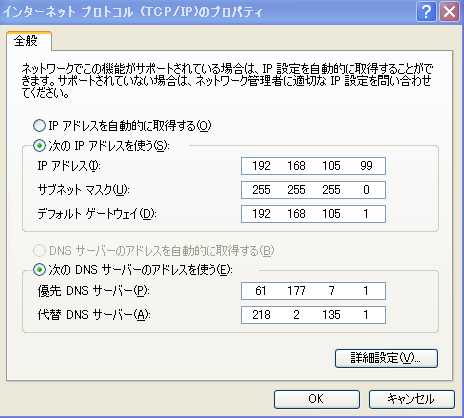Select '次の DNS サーバーのアドレスを使う' radio button

pyautogui.click(x=39, y=270)
